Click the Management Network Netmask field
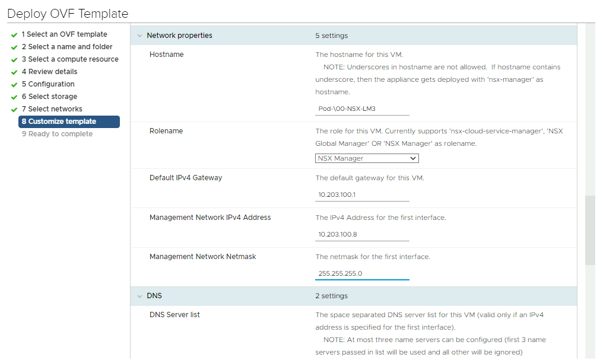Screen dimensions: 600x364 tap(362, 273)
